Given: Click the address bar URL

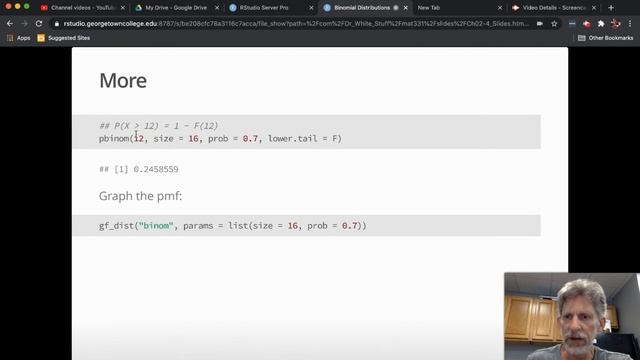Looking at the screenshot, I should [x=296, y=24].
